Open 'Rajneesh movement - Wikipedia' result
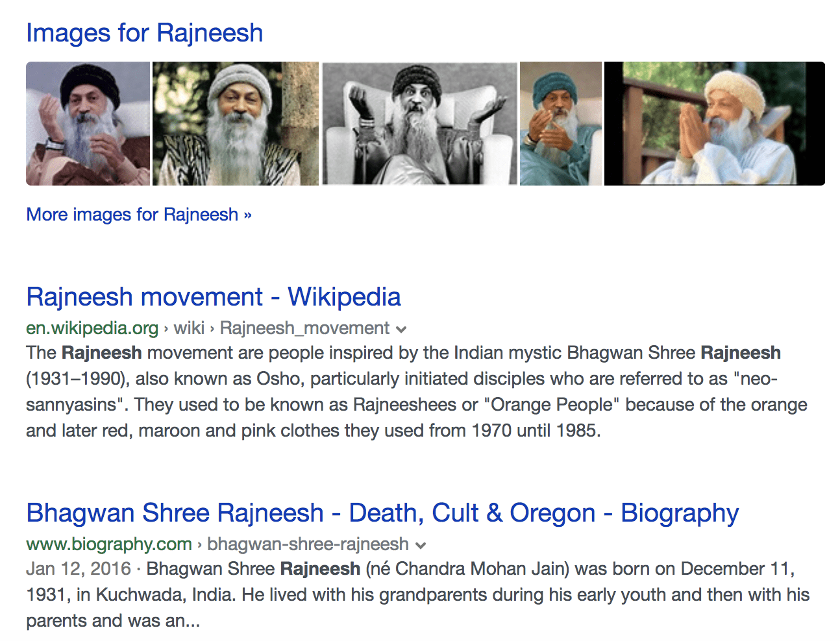 [214, 297]
